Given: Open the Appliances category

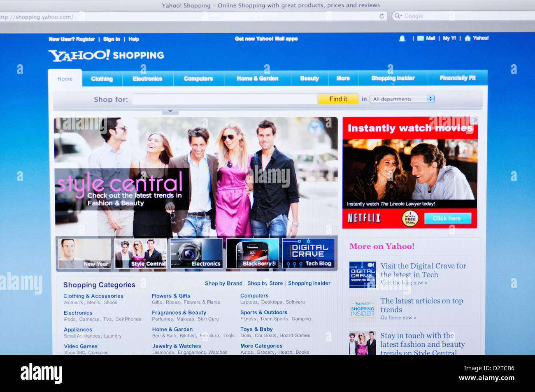Looking at the screenshot, I should (x=78, y=330).
